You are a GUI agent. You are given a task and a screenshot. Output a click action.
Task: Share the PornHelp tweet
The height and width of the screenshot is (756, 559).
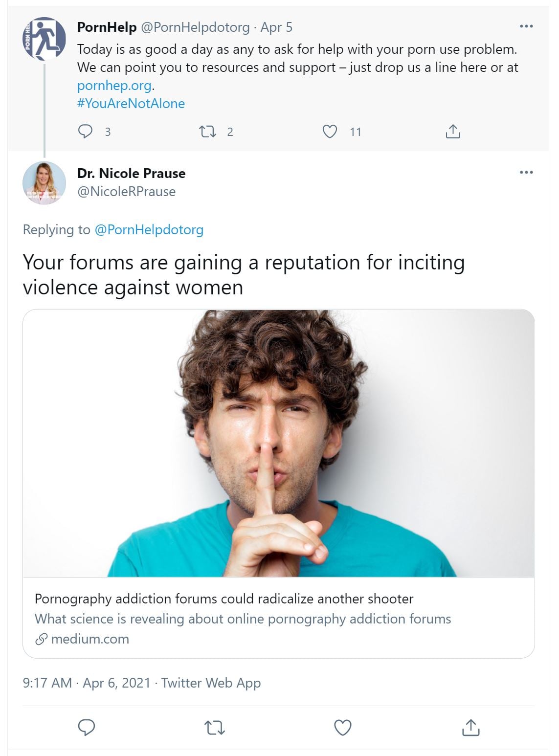tap(453, 132)
